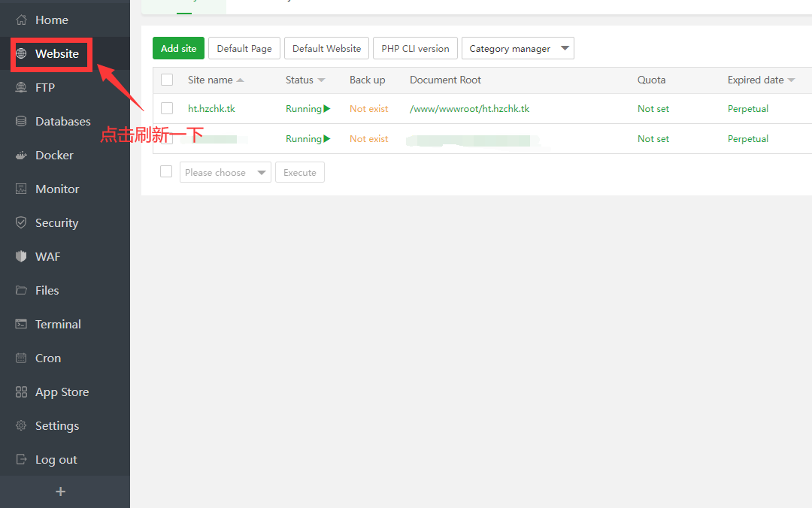This screenshot has width=812, height=508.
Task: Go to App Store menu item
Action: pyautogui.click(x=62, y=392)
